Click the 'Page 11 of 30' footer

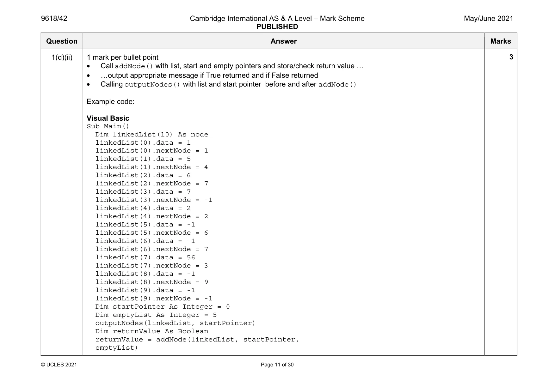pyautogui.click(x=277, y=365)
